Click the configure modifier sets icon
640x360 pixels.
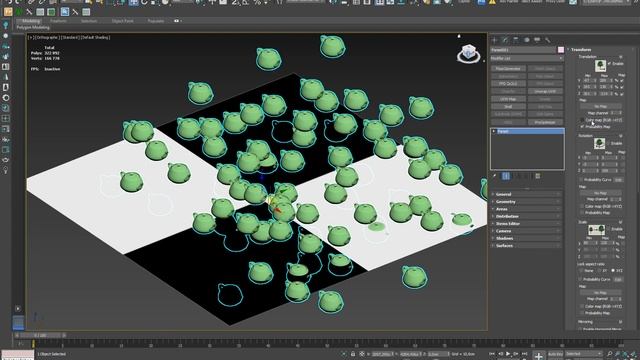click(538, 176)
